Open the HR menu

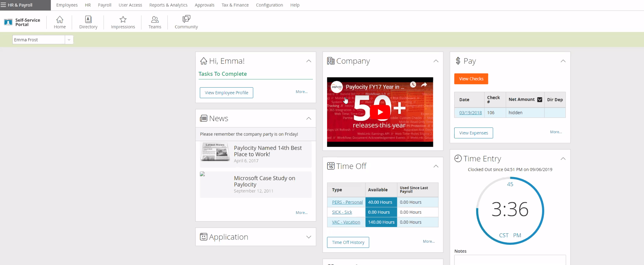(x=88, y=5)
